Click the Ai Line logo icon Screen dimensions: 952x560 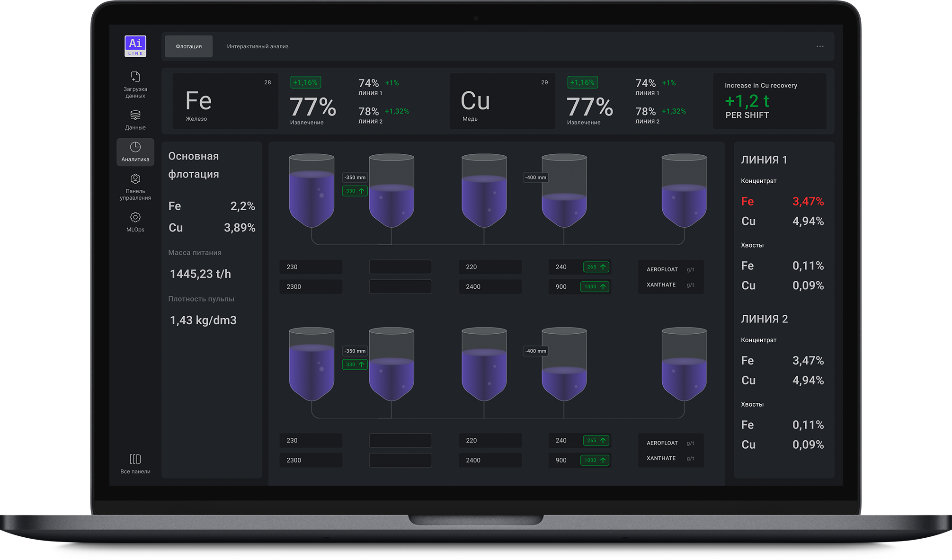click(x=135, y=46)
